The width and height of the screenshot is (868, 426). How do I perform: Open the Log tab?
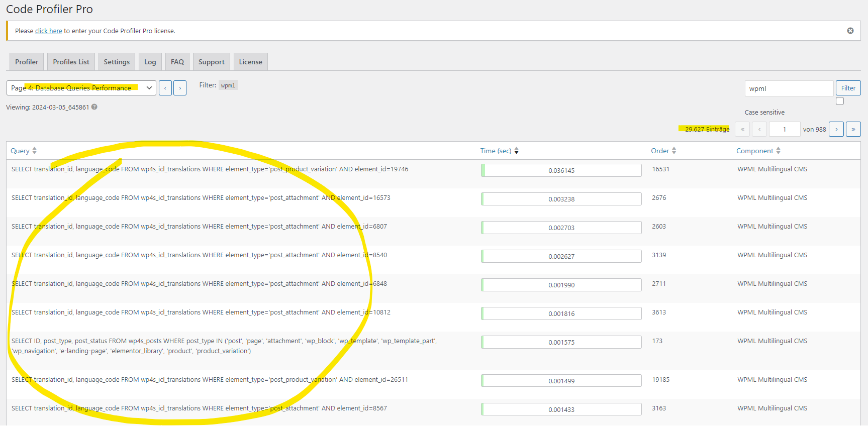150,62
